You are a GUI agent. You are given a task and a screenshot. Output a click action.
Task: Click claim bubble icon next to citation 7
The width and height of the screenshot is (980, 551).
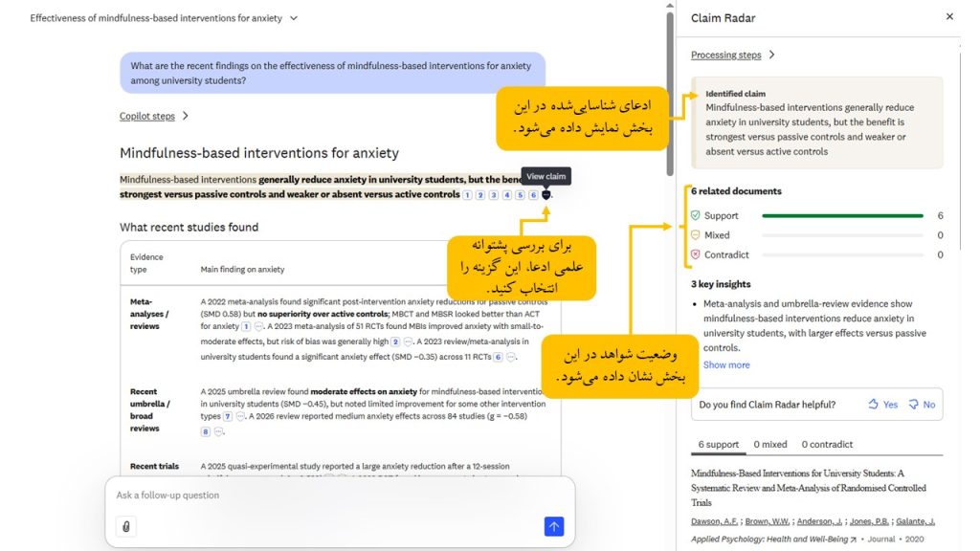(240, 416)
